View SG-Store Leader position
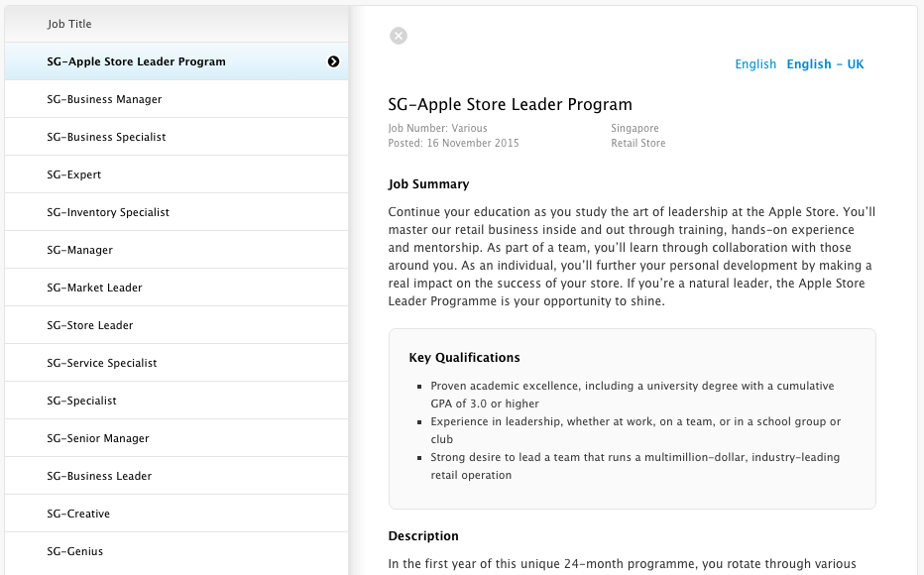 pyautogui.click(x=176, y=325)
